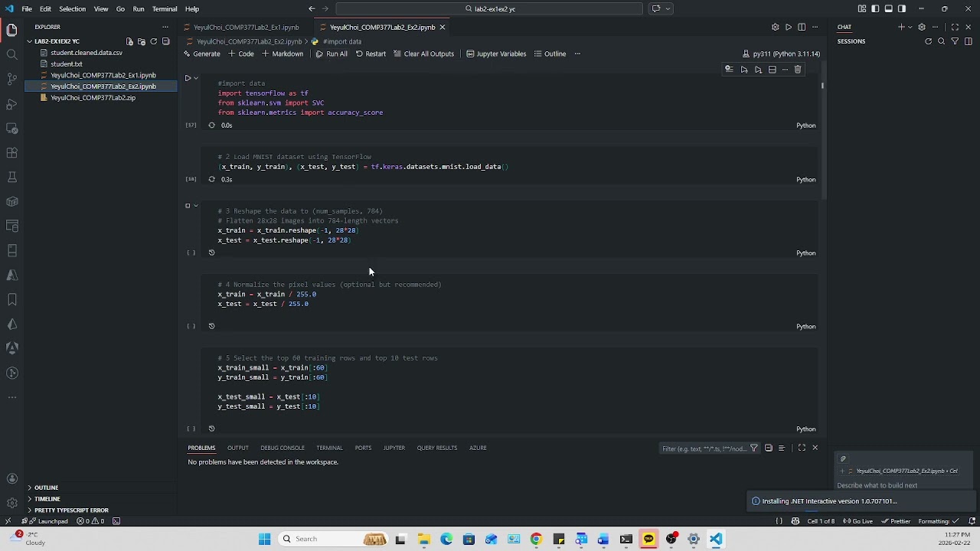Restart the notebook kernel
This screenshot has height=551, width=980.
click(371, 54)
